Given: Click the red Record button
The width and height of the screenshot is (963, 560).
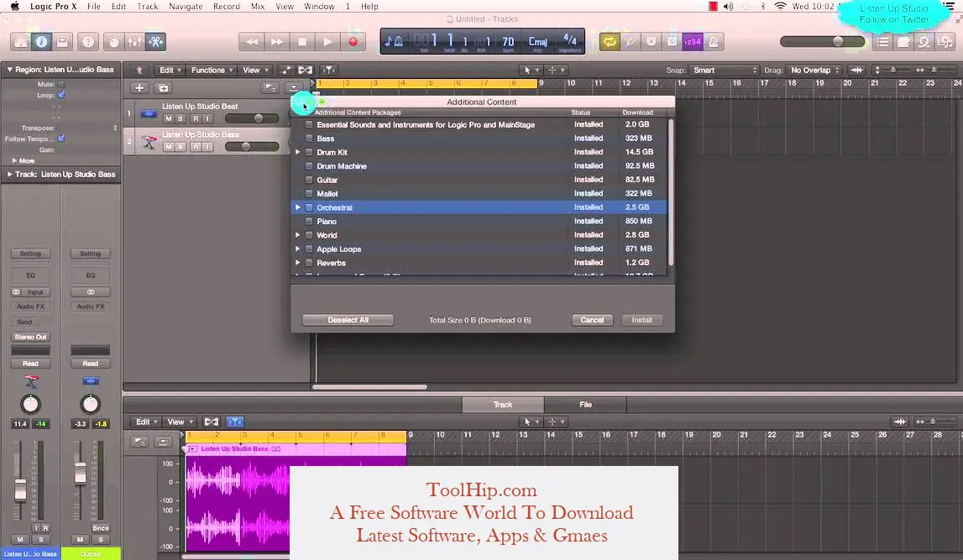Looking at the screenshot, I should pos(353,42).
